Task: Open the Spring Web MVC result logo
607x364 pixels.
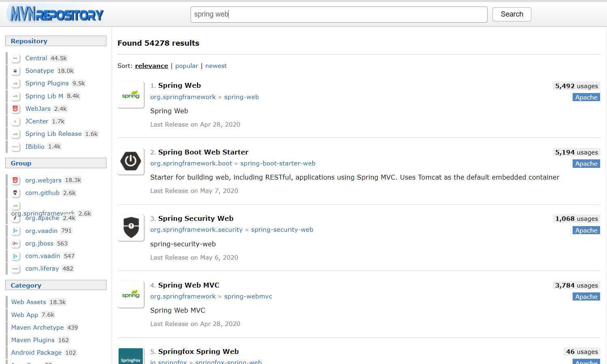Action: click(x=131, y=294)
